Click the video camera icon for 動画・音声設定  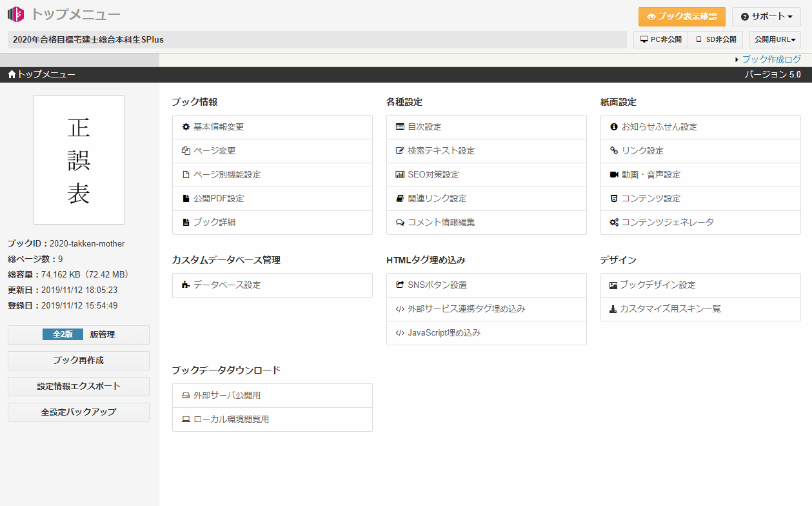click(614, 175)
